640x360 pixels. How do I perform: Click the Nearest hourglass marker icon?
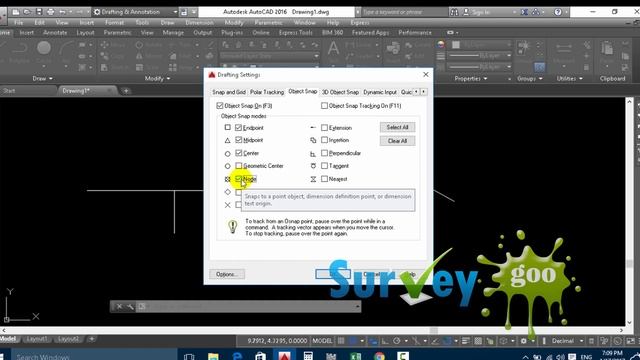313,179
